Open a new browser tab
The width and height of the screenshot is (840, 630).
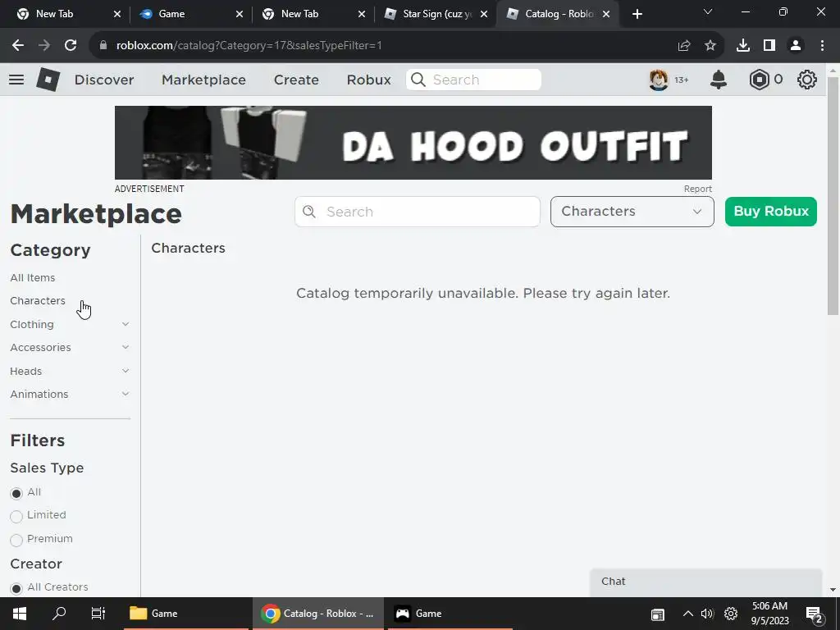click(637, 14)
